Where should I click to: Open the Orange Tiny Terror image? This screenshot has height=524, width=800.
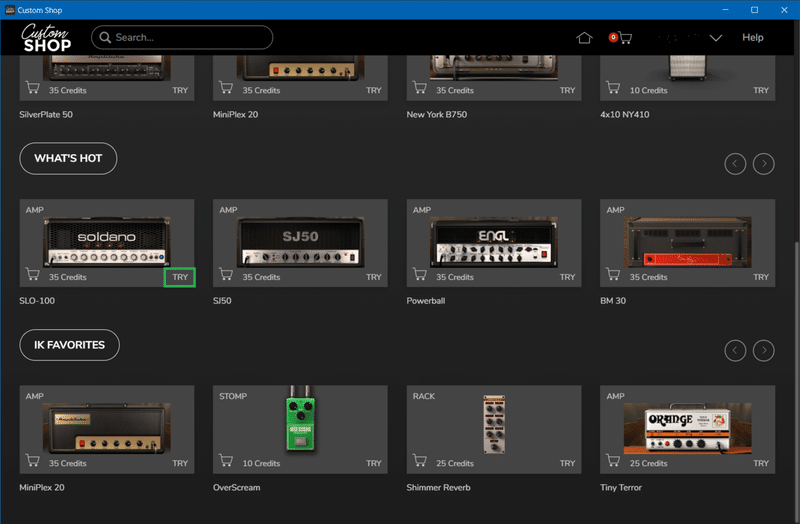[x=687, y=428]
